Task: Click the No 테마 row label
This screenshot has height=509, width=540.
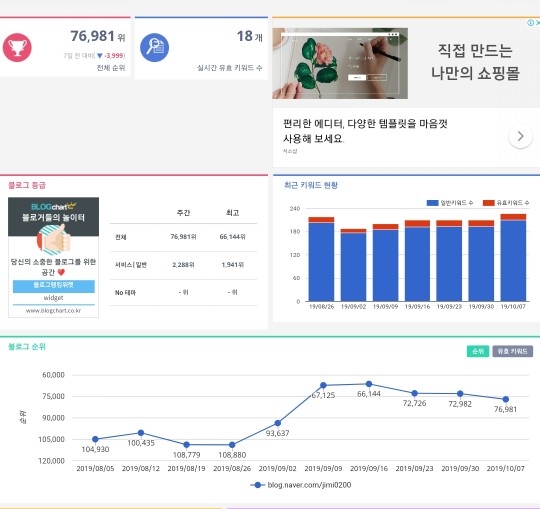Action: pyautogui.click(x=125, y=293)
